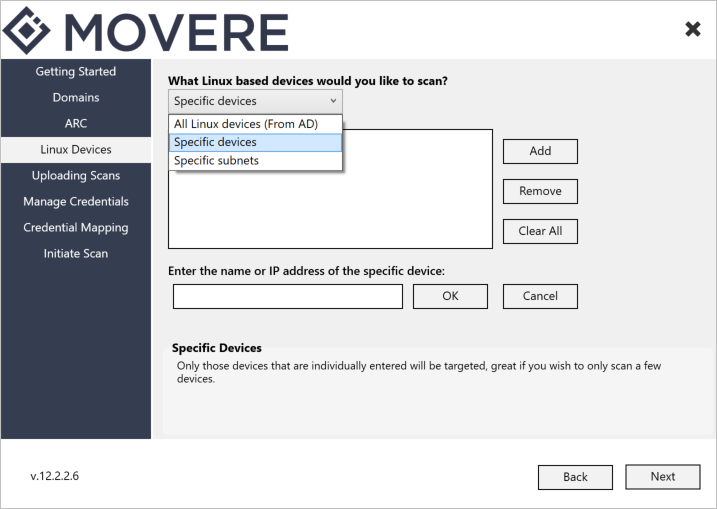This screenshot has width=717, height=509.
Task: Open the Getting Started section
Action: (76, 71)
